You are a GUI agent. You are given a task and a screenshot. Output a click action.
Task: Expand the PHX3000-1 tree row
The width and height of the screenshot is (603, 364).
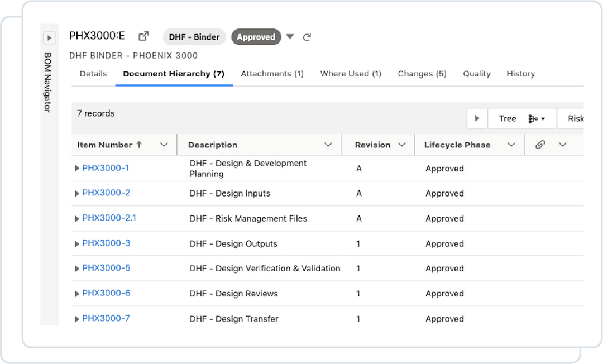point(77,167)
